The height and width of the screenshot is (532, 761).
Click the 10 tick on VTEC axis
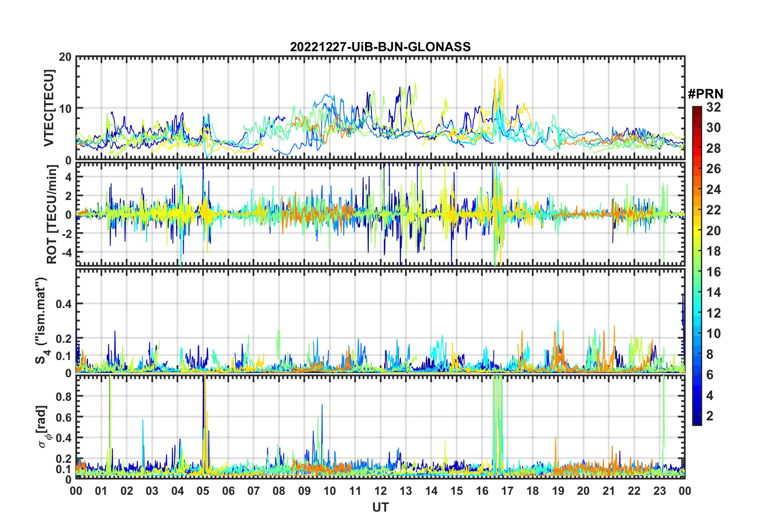click(x=66, y=108)
